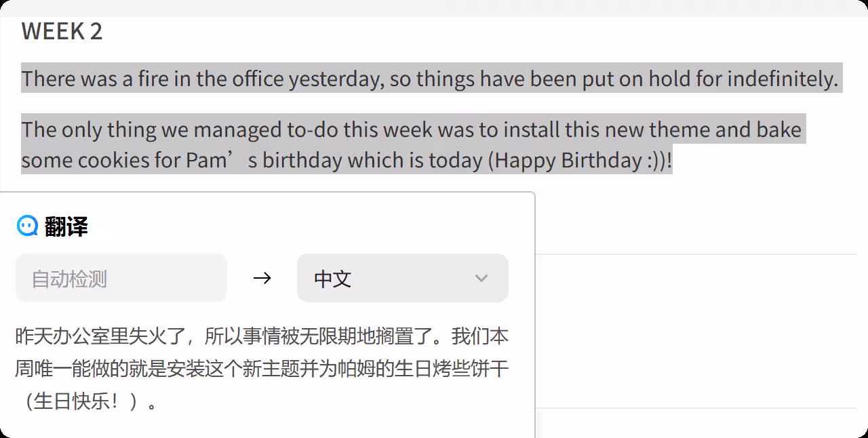Screen dimensions: 868x438
Task: Click the arrow between the language selectors
Action: 262,278
